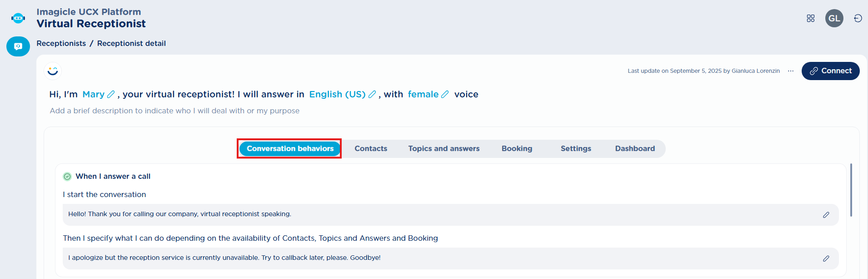868x279 pixels.
Task: Navigate to Receptionists breadcrumb link
Action: point(61,43)
